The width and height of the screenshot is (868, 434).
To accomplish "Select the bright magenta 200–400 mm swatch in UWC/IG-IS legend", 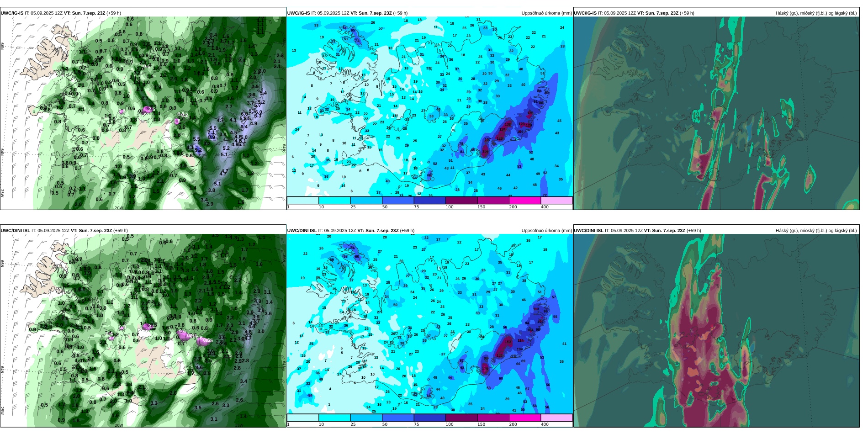I will tap(525, 200).
